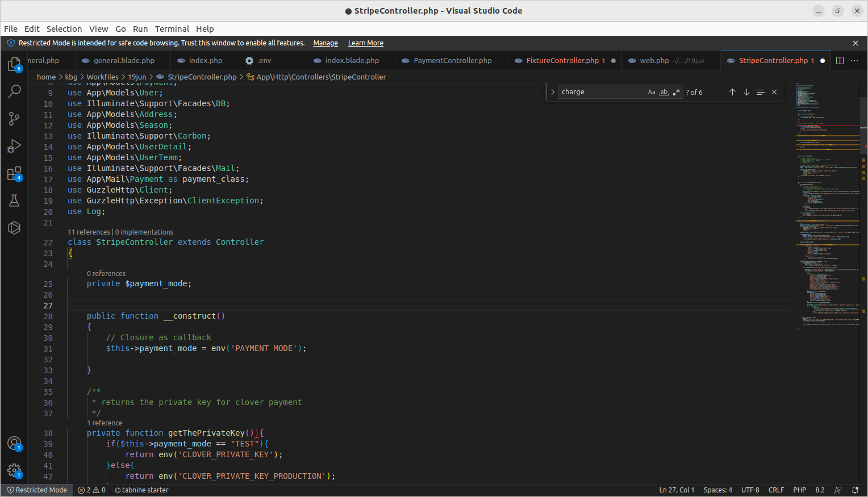Open tabnine starter status item

pyautogui.click(x=141, y=490)
